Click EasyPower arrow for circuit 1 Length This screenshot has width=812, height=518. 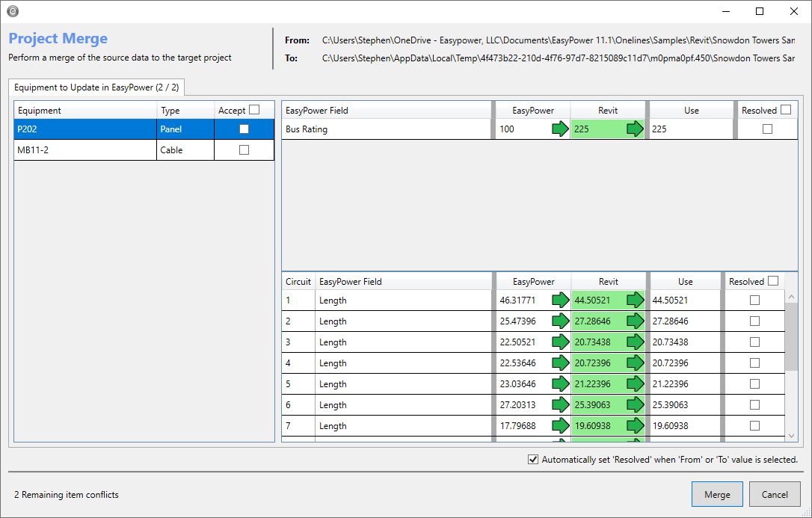point(559,300)
